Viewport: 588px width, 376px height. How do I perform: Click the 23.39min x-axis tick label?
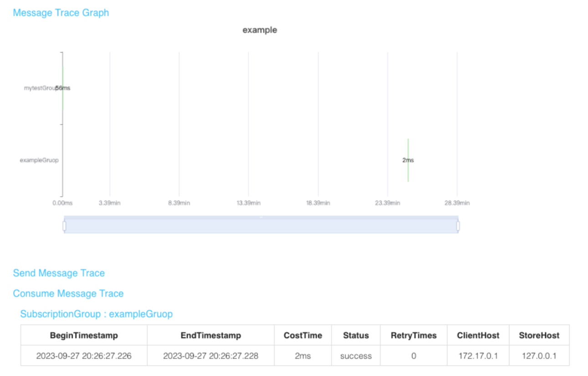tap(388, 203)
